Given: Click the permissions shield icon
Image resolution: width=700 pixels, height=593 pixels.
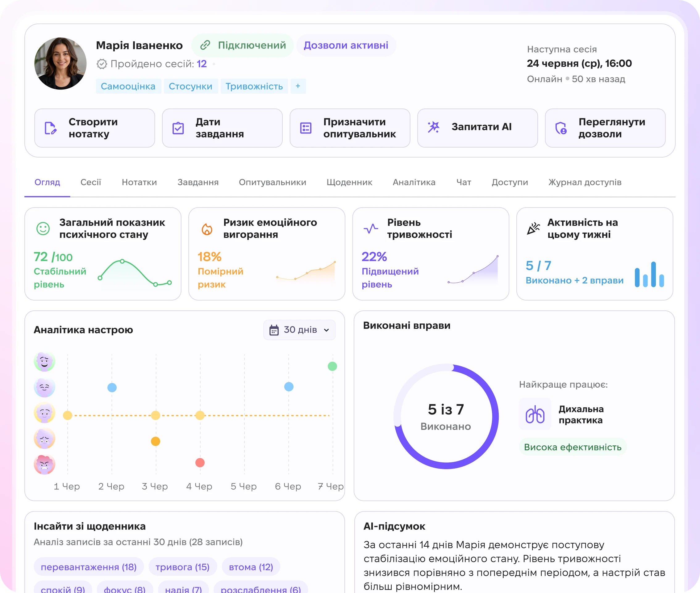Looking at the screenshot, I should [561, 128].
